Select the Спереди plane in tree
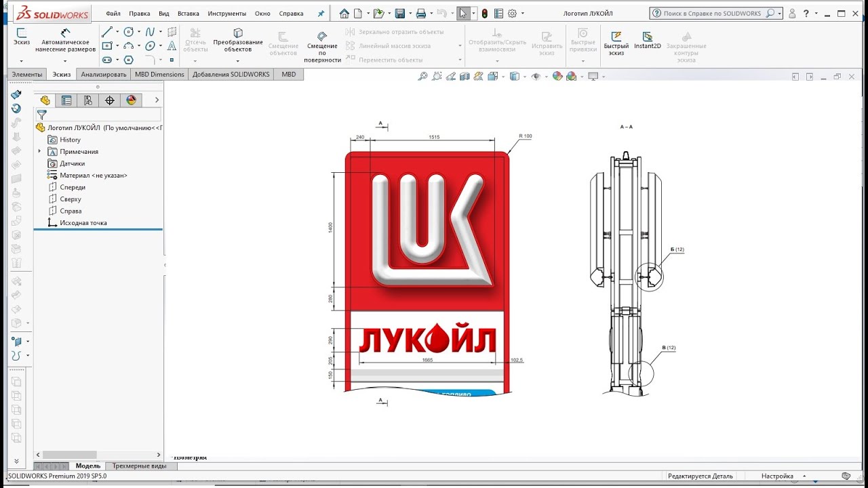868x488 pixels. (x=73, y=187)
